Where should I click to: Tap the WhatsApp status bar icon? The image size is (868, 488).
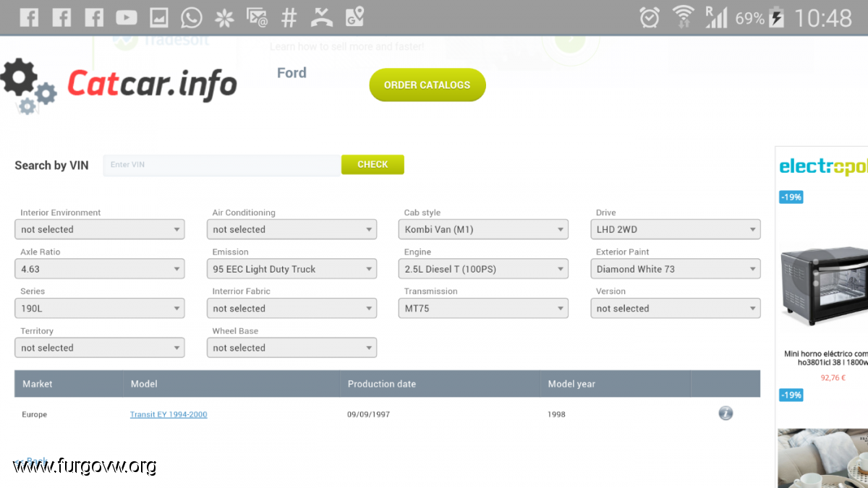pos(192,17)
